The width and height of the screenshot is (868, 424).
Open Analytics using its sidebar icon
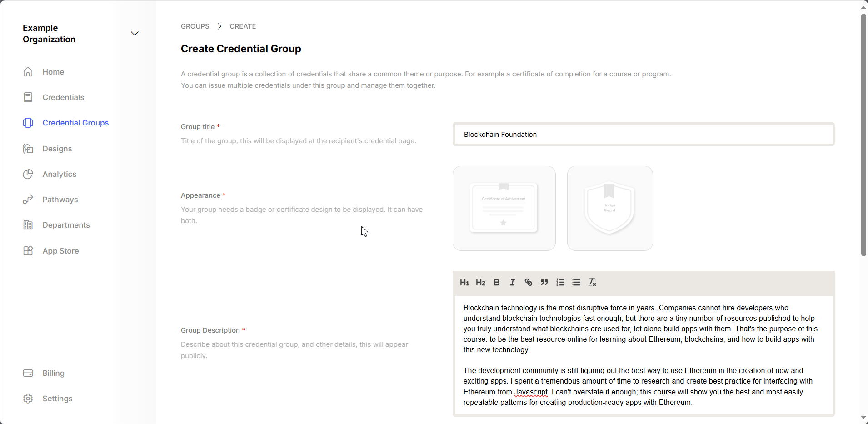[28, 174]
